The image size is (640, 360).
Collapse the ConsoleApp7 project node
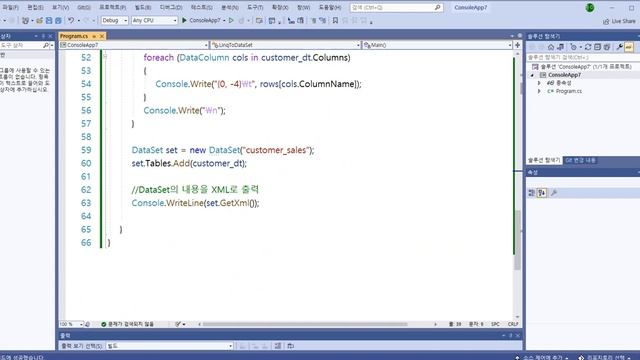(532, 75)
